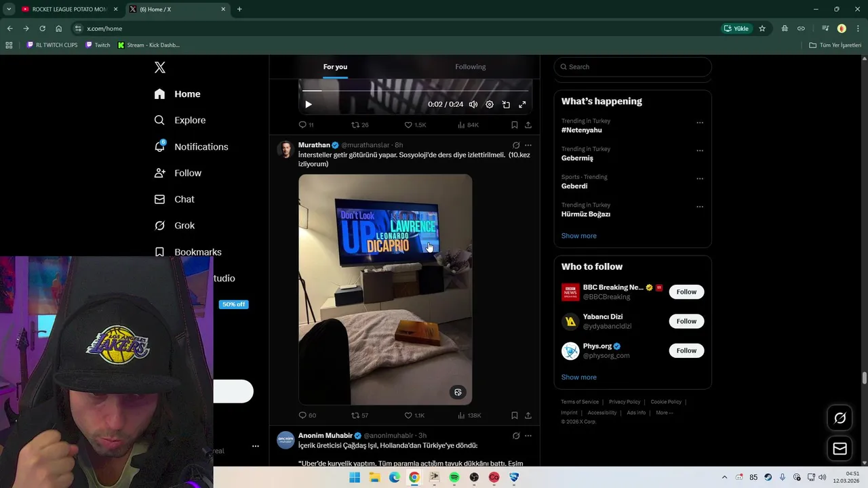This screenshot has width=868, height=488.
Task: Follow Phys.org account
Action: pos(686,350)
